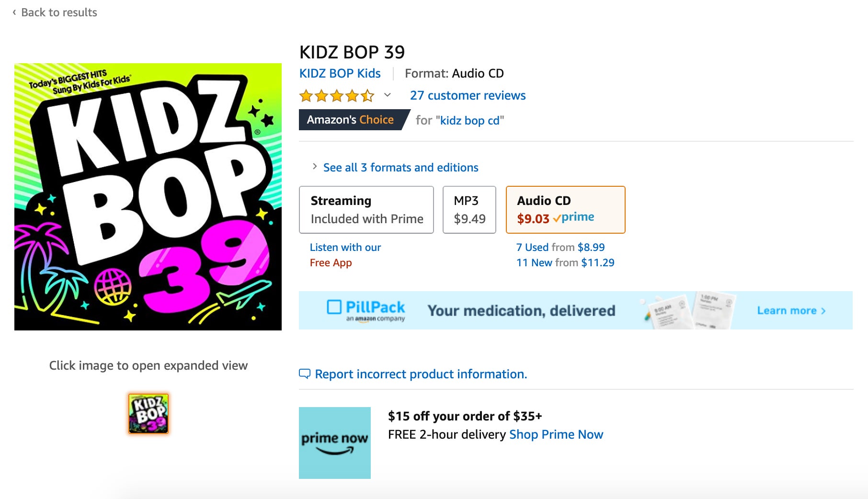The height and width of the screenshot is (499, 868).
Task: Click the PillPack logo in banner
Action: (366, 310)
